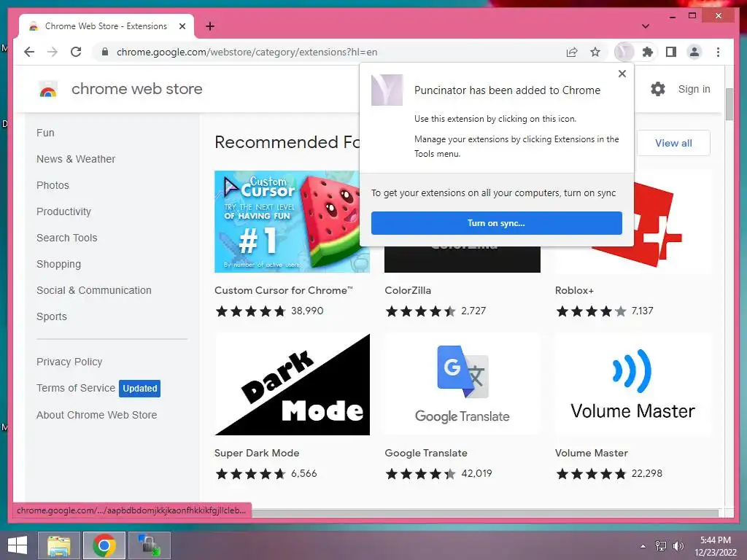Show hidden system tray icons

643,546
